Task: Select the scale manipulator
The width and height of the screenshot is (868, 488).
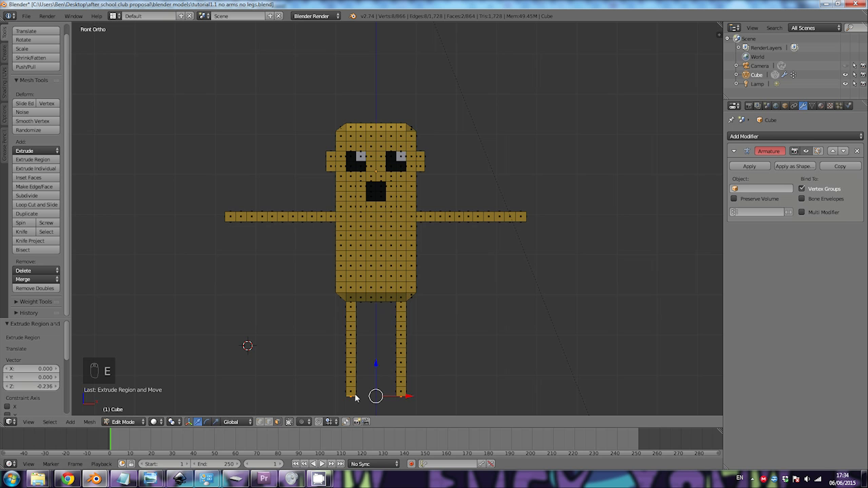Action: [216, 422]
